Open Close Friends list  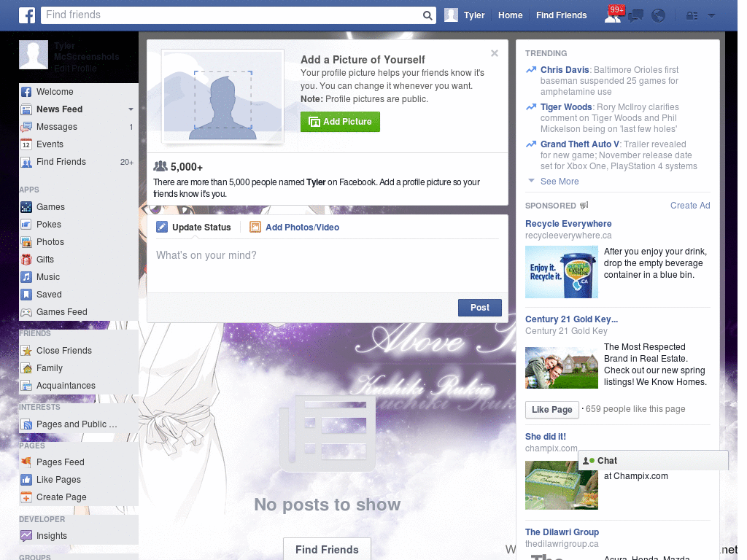pyautogui.click(x=79, y=351)
